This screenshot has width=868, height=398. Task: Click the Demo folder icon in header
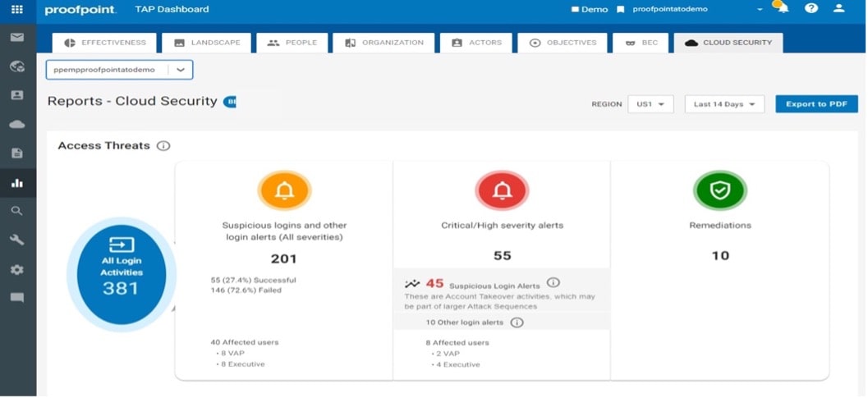click(x=575, y=9)
